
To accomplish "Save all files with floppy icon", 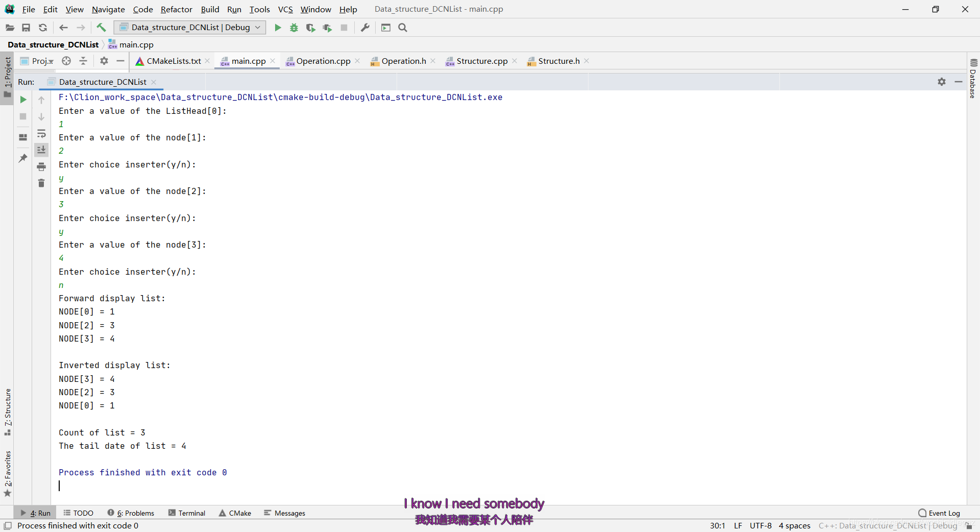I will click(26, 28).
